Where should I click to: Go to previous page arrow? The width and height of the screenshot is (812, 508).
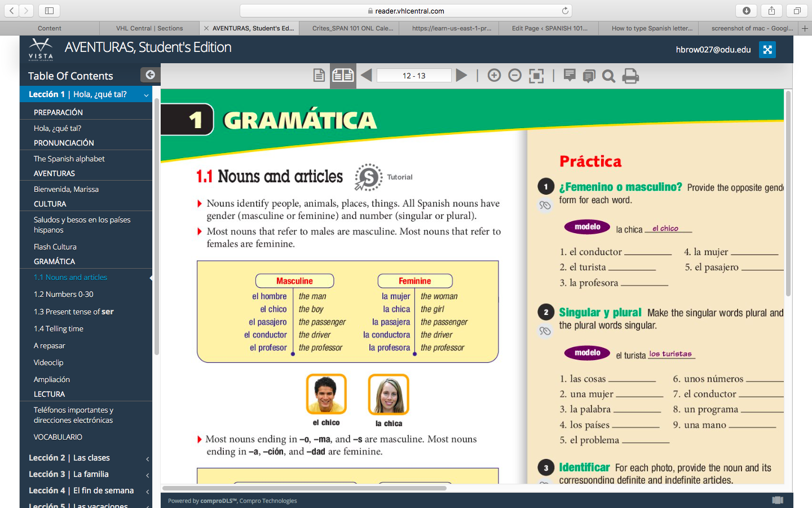(x=366, y=75)
